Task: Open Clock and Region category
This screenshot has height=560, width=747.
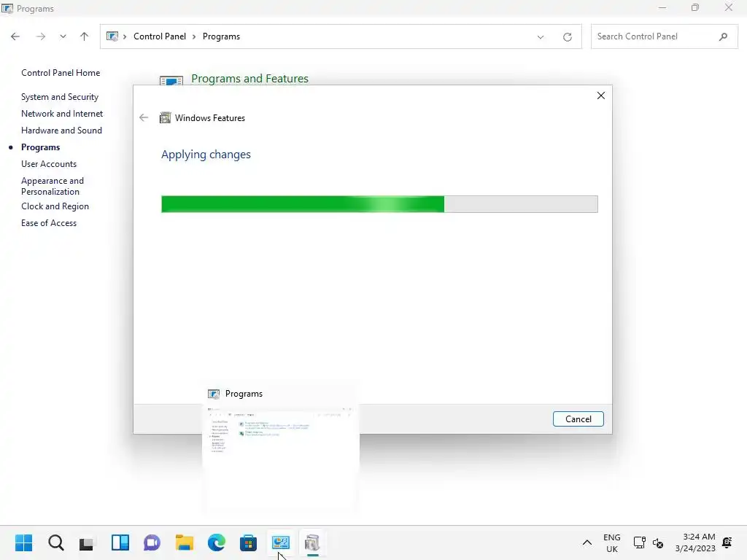Action: point(55,206)
